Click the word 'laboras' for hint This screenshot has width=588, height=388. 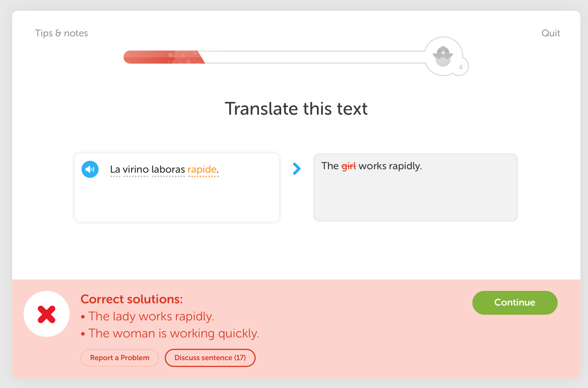[x=168, y=169]
